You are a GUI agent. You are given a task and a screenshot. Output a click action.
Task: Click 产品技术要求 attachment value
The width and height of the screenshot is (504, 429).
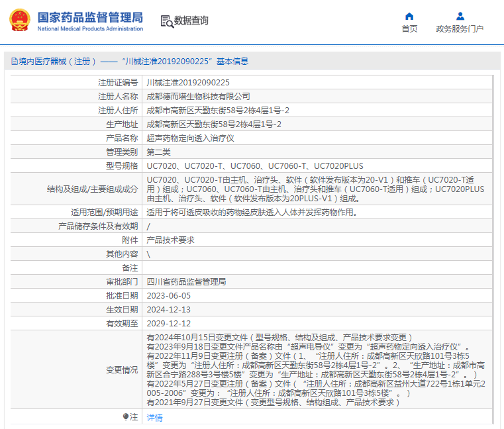(170, 240)
